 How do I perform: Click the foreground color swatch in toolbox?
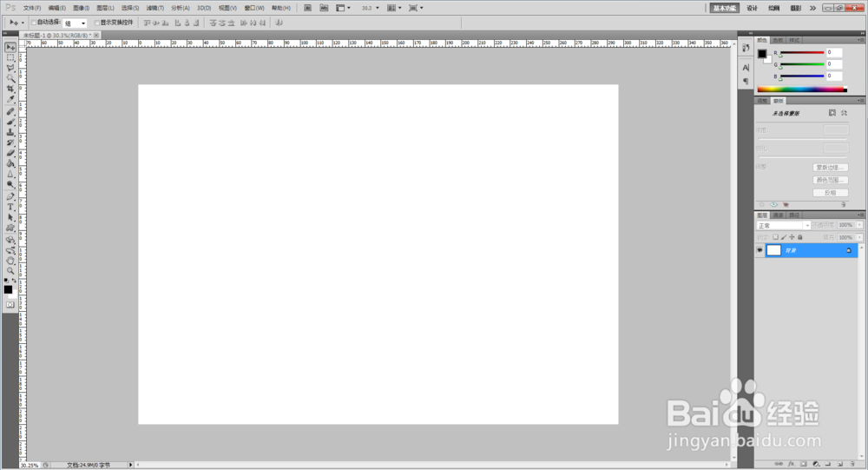(x=8, y=289)
